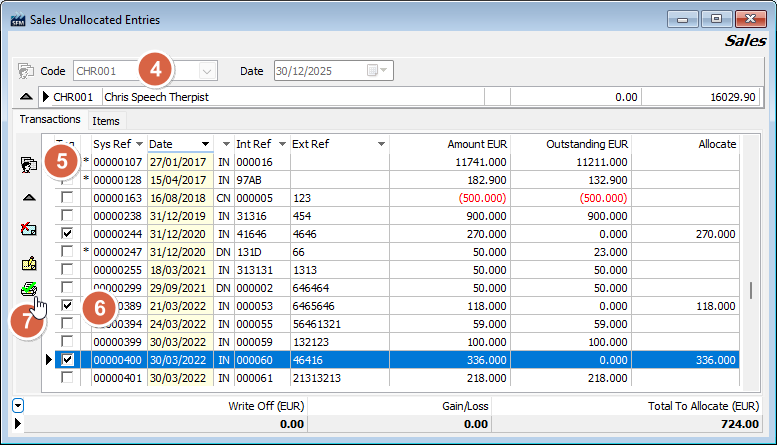
Task: Click the yellow icon in the left toolbar
Action: pos(29,263)
